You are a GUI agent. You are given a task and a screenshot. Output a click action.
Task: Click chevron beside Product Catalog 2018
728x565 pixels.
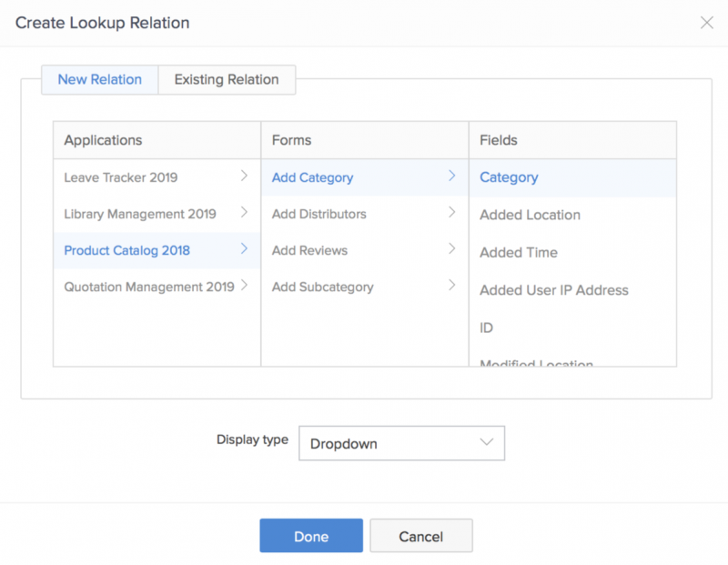[x=244, y=249]
